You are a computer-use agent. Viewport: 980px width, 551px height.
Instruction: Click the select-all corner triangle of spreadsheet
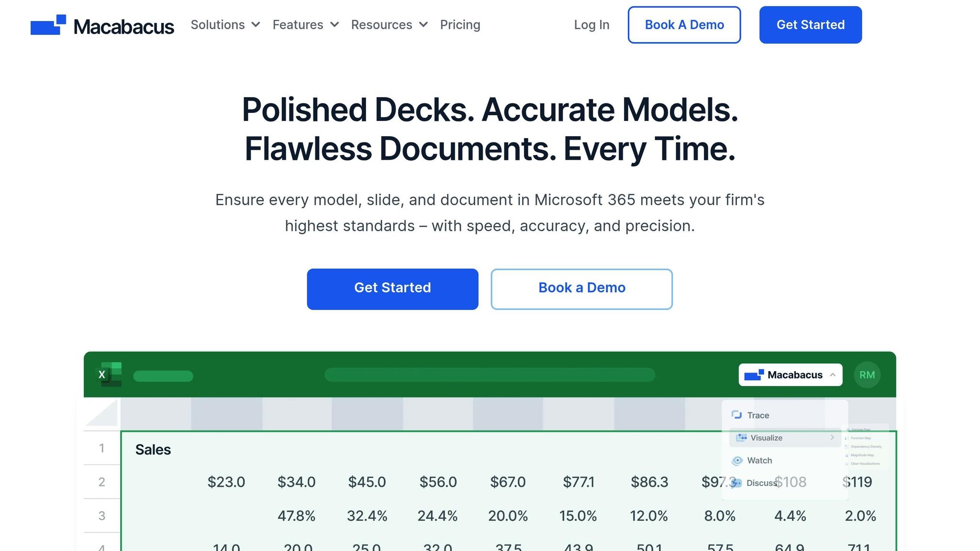coord(101,413)
